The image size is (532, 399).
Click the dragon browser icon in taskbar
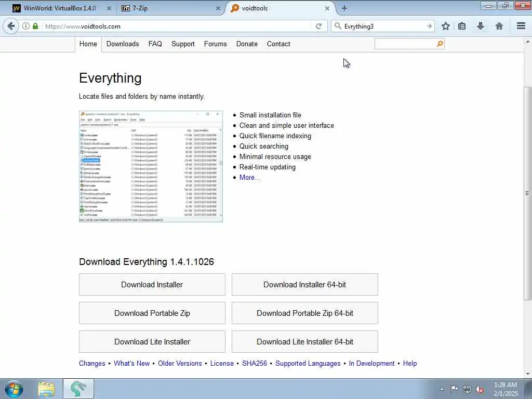(78, 389)
